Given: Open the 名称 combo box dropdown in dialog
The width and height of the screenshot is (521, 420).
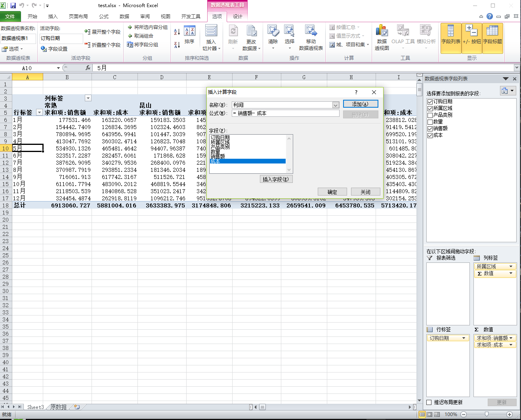Looking at the screenshot, I should coord(336,105).
